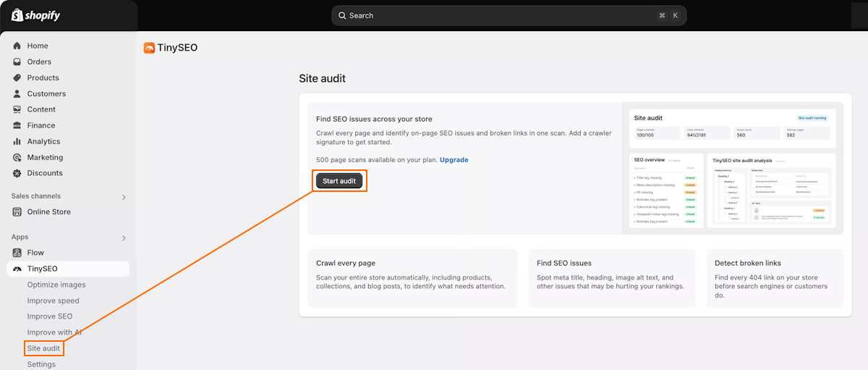Click the Upgrade plan link

click(454, 159)
